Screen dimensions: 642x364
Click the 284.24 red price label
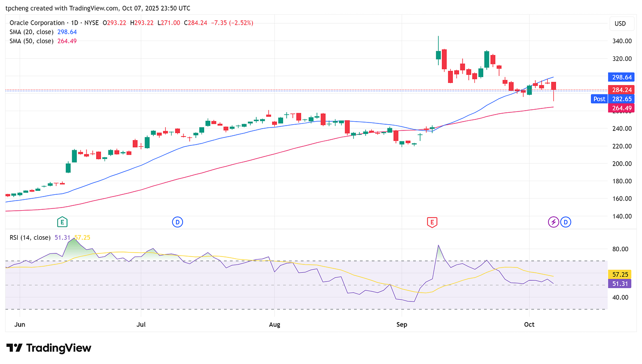pos(621,90)
